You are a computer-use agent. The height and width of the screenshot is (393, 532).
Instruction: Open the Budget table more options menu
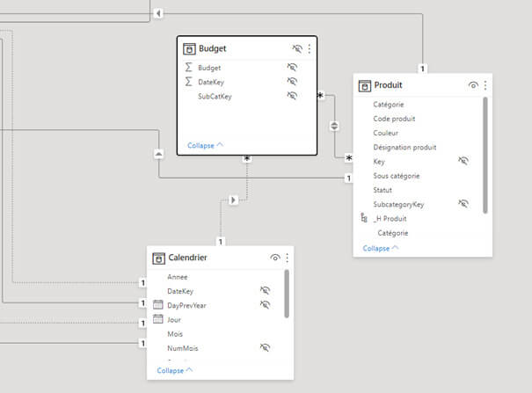pyautogui.click(x=310, y=49)
